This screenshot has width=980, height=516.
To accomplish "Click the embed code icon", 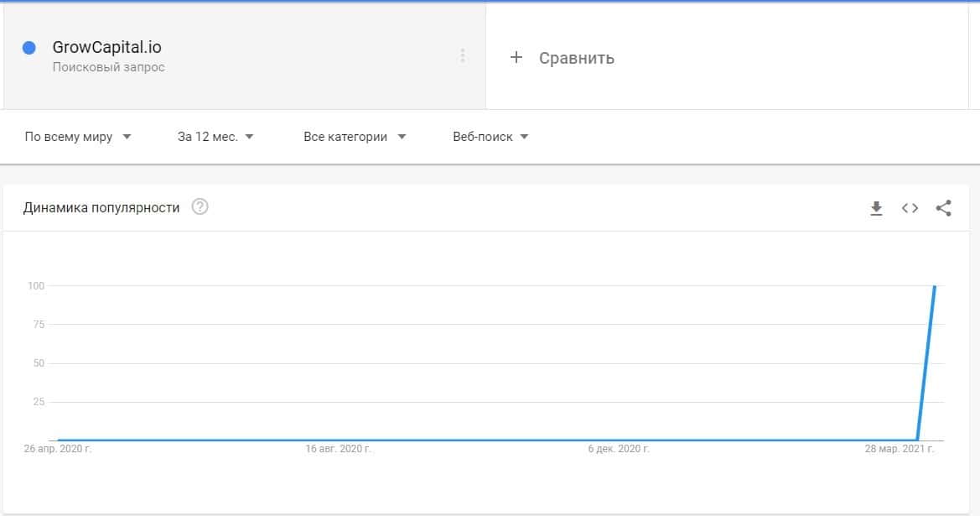I will [910, 208].
